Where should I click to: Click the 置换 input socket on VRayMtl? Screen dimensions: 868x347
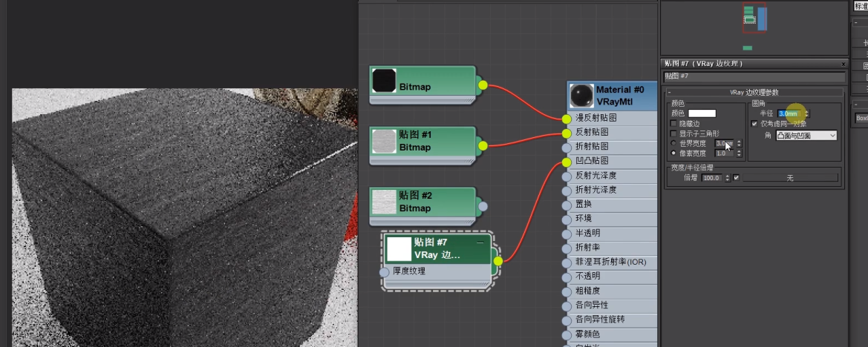pyautogui.click(x=567, y=205)
